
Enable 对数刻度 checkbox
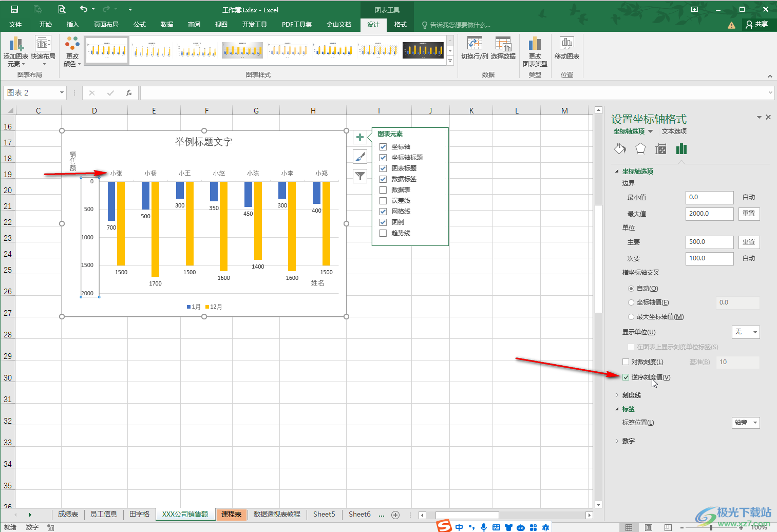coord(626,362)
